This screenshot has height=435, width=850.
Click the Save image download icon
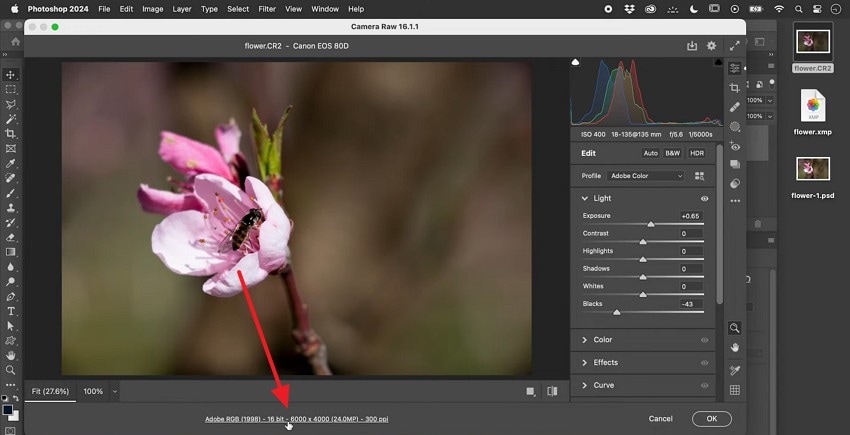[x=692, y=46]
